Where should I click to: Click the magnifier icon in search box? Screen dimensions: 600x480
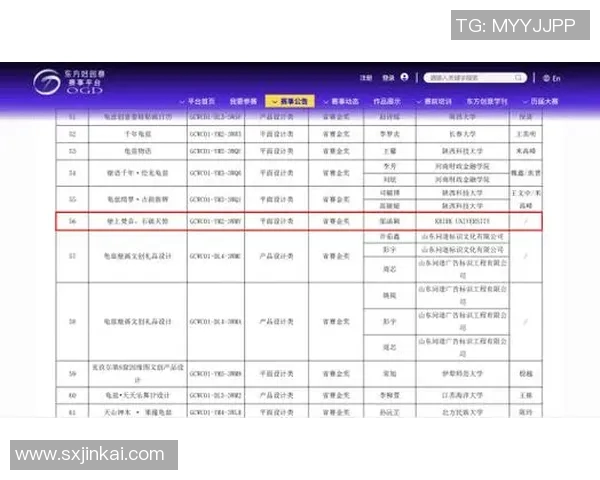pyautogui.click(x=518, y=78)
